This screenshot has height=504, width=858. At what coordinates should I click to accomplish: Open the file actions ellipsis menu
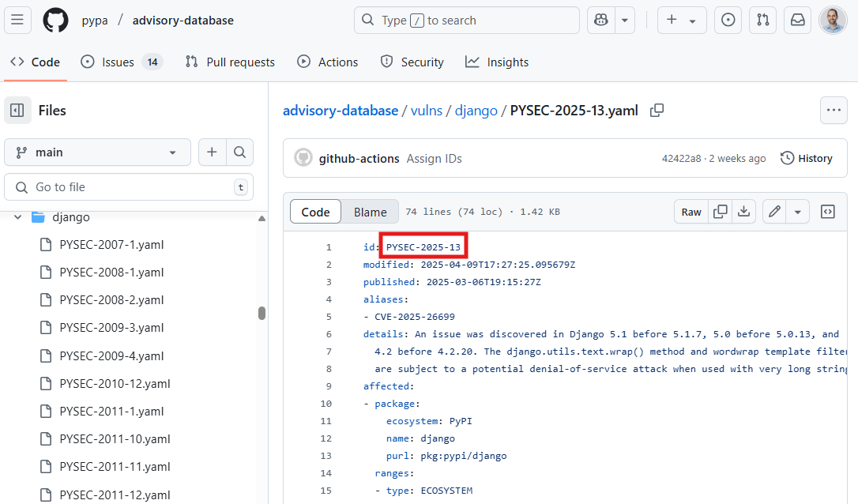tap(834, 110)
